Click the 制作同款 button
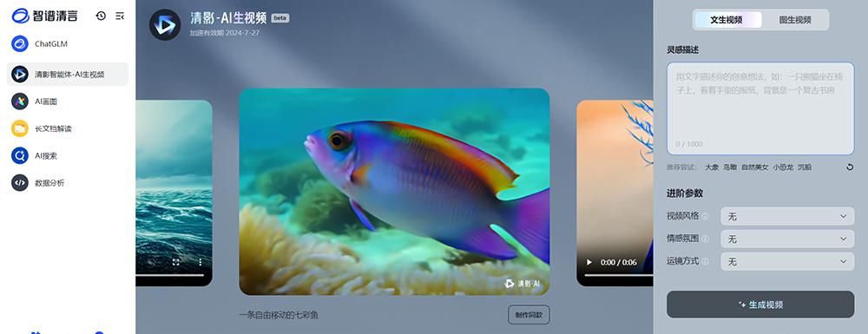This screenshot has width=868, height=334. (529, 315)
